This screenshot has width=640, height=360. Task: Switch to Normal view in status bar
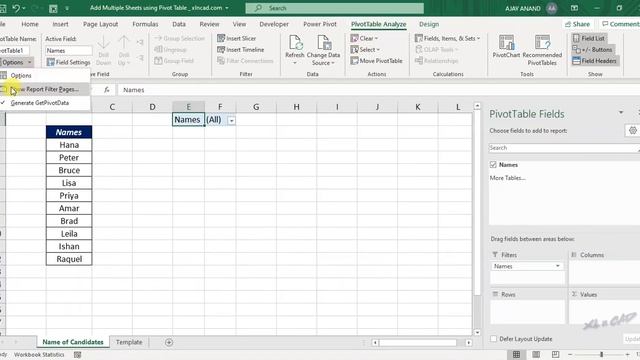coord(516,354)
